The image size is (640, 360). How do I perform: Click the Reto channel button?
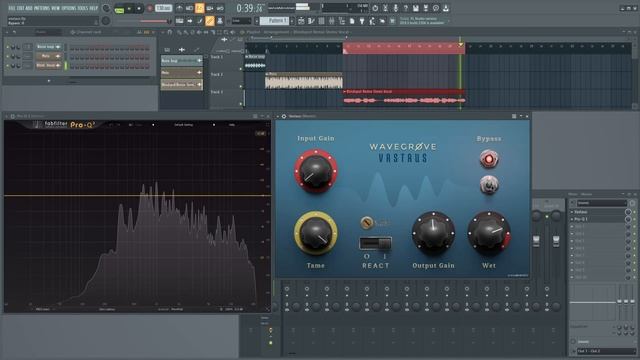(48, 56)
